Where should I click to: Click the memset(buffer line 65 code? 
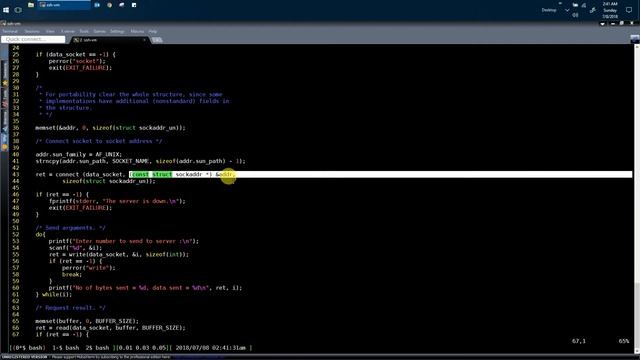[x=87, y=321]
